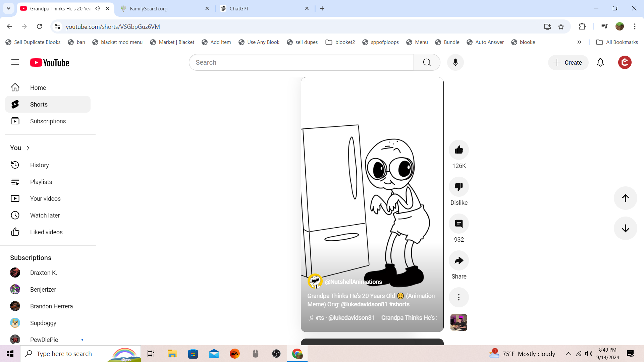Expand the You section chevron

click(28, 148)
